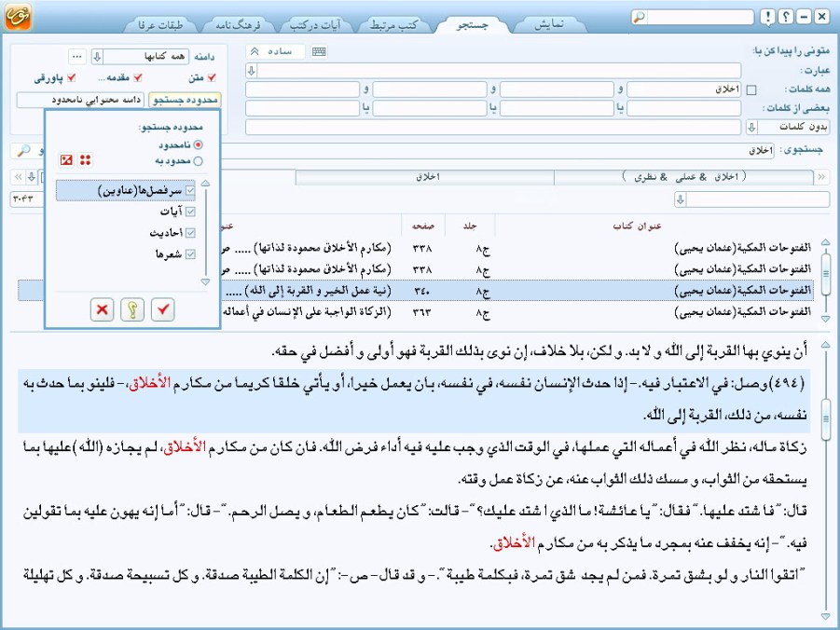Open the exclamation info icon in the title bar
The height and width of the screenshot is (630, 840).
coord(767,17)
